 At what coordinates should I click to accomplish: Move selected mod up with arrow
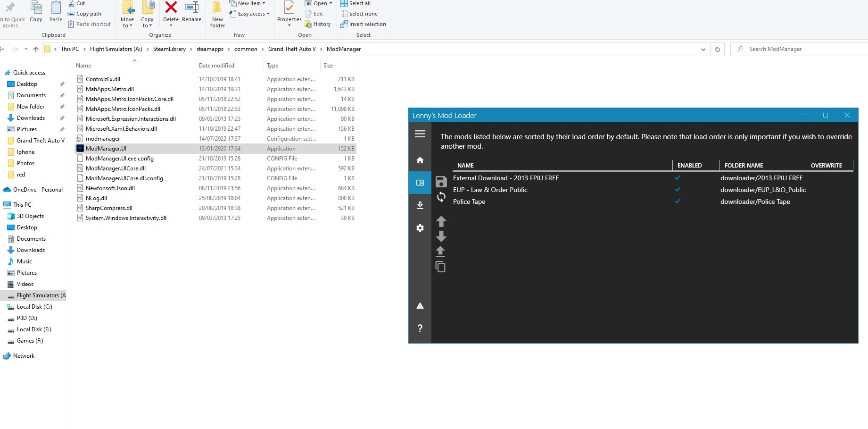tap(441, 221)
